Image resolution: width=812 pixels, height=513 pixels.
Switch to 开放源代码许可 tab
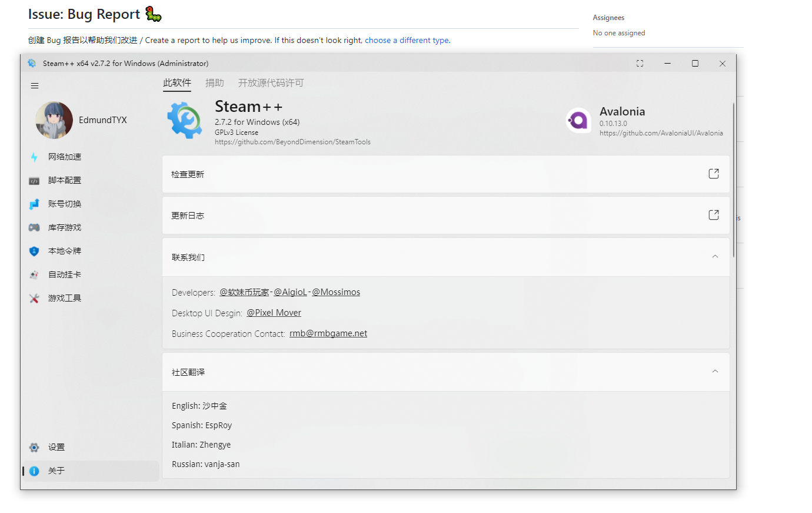[x=271, y=83]
